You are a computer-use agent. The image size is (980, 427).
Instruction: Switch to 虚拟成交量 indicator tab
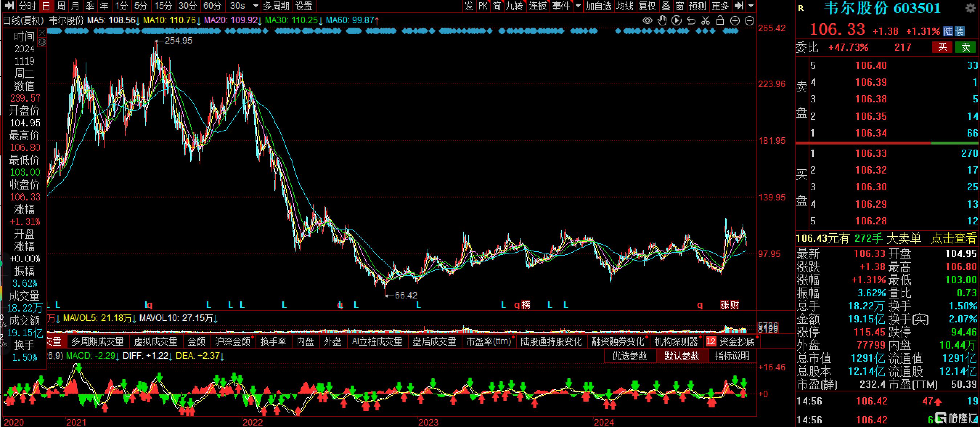(x=156, y=341)
